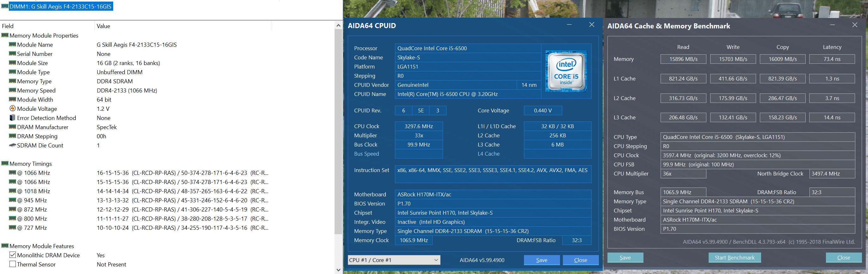
Task: Click the L2 Cache Write value 175.99 GB/s
Action: point(733,98)
